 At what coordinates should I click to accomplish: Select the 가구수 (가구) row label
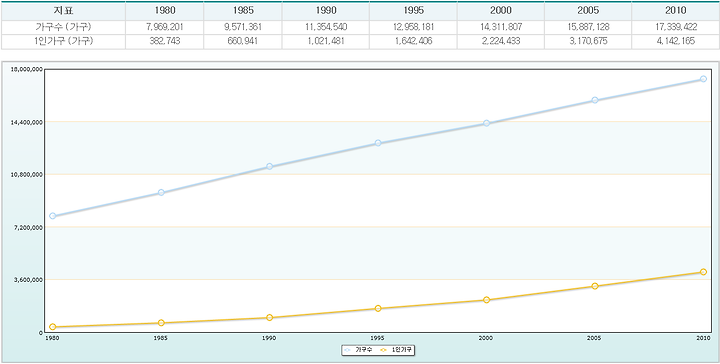pos(63,27)
